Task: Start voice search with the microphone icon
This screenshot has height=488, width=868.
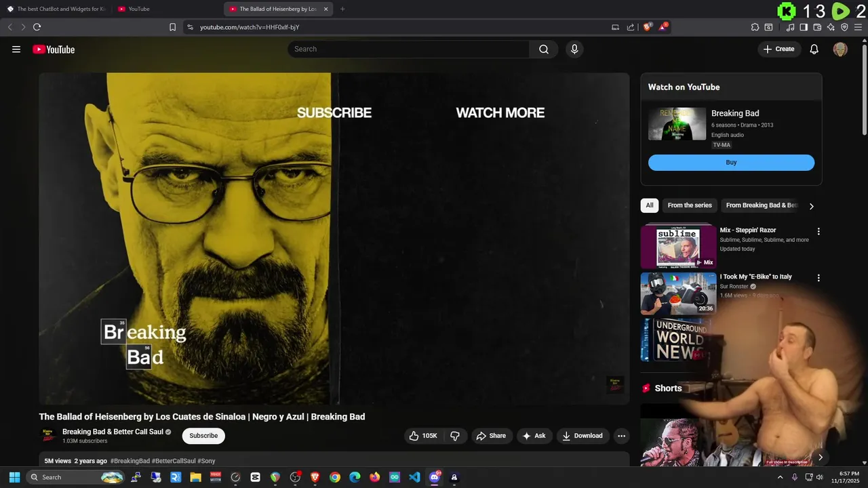Action: (574, 49)
